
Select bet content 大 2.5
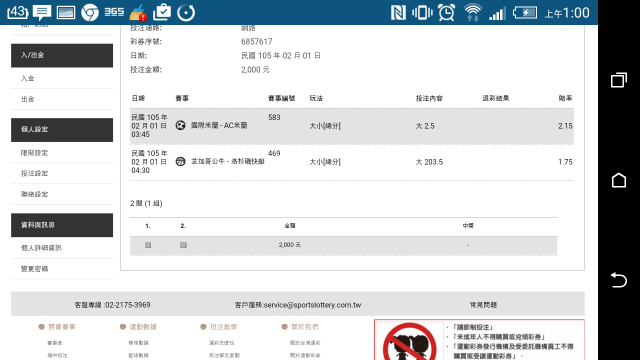point(425,126)
